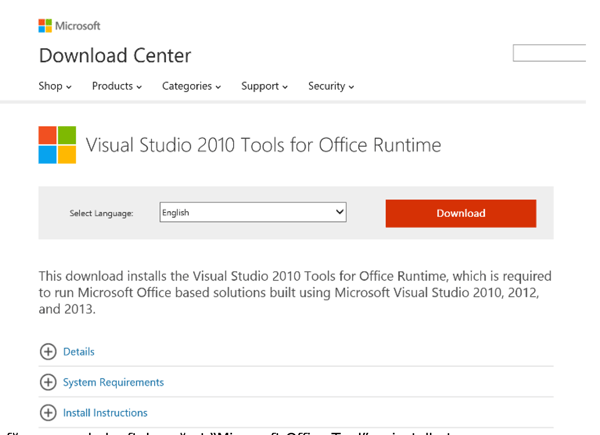The image size is (600, 435).
Task: Open the Shop menu
Action: (55, 86)
